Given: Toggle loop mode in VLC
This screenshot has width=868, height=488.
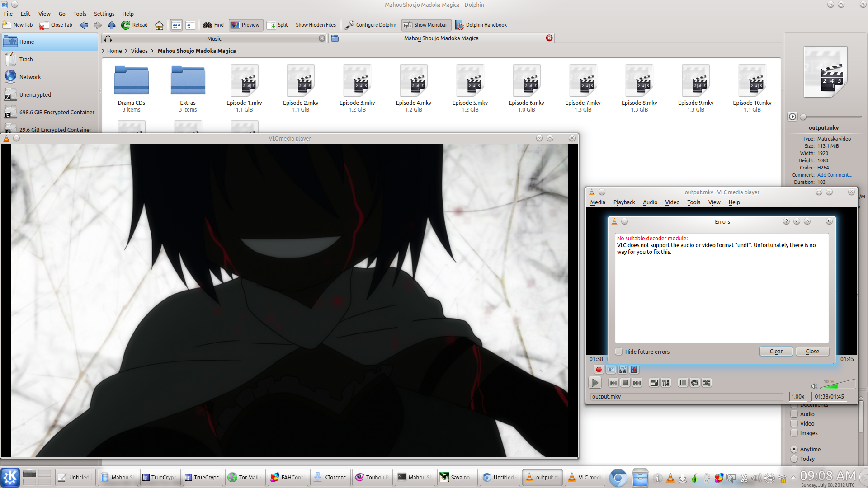Looking at the screenshot, I should coord(695,383).
